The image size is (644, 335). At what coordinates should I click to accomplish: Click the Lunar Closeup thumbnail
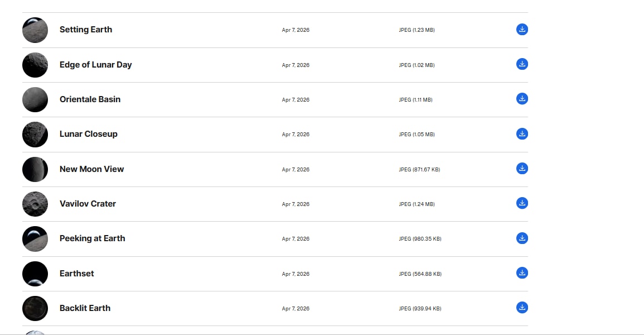click(35, 135)
